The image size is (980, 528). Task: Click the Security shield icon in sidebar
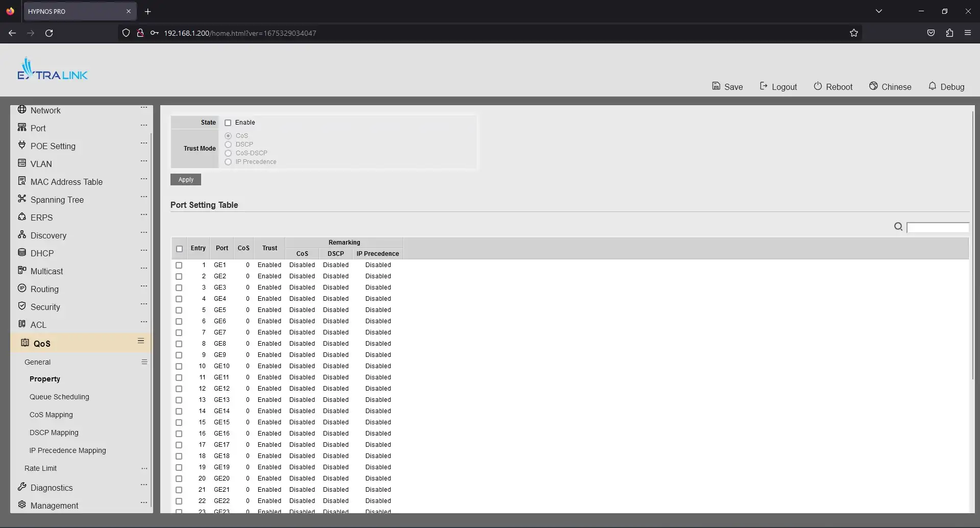point(22,306)
